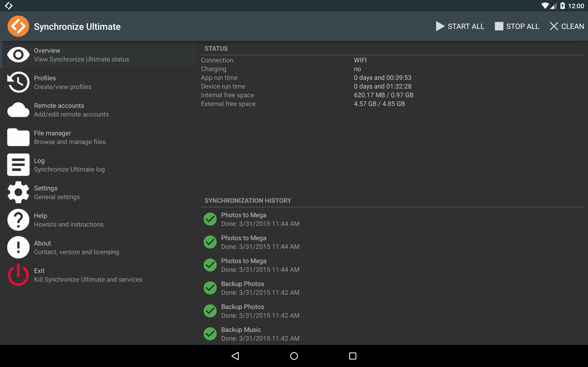Tap the orange Synchronize Ultimate logo
Image resolution: width=588 pixels, height=367 pixels.
18,26
